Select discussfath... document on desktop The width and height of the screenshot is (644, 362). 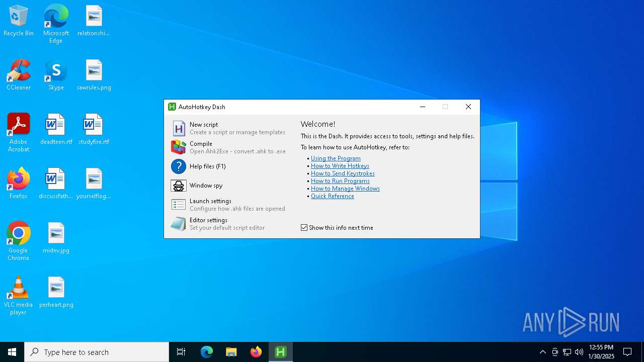point(56,184)
